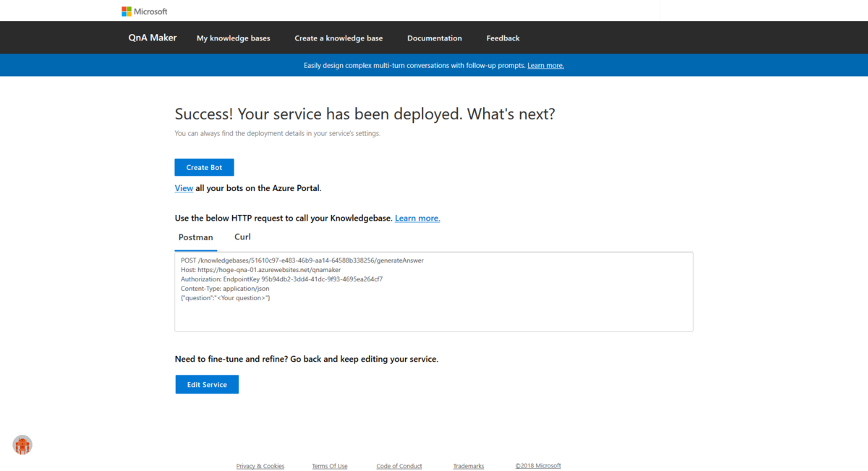Image resolution: width=868 pixels, height=471 pixels.
Task: Open Privacy & Cookies footer link
Action: [x=260, y=466]
